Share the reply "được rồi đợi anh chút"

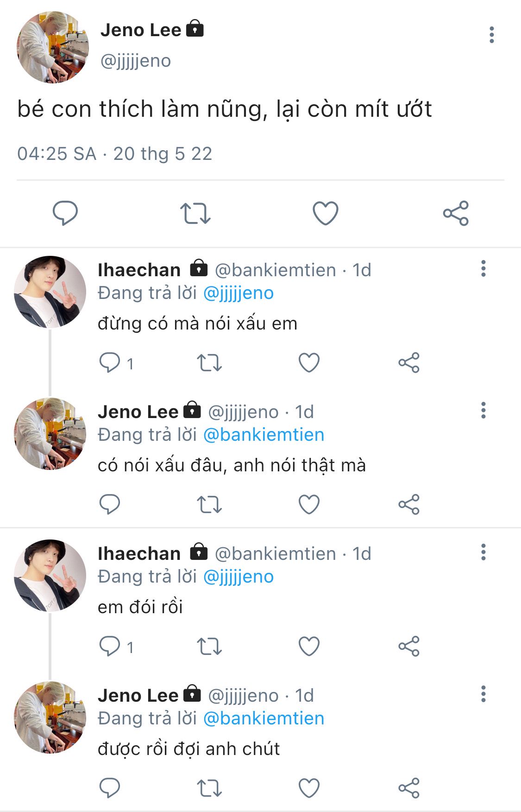click(x=409, y=788)
